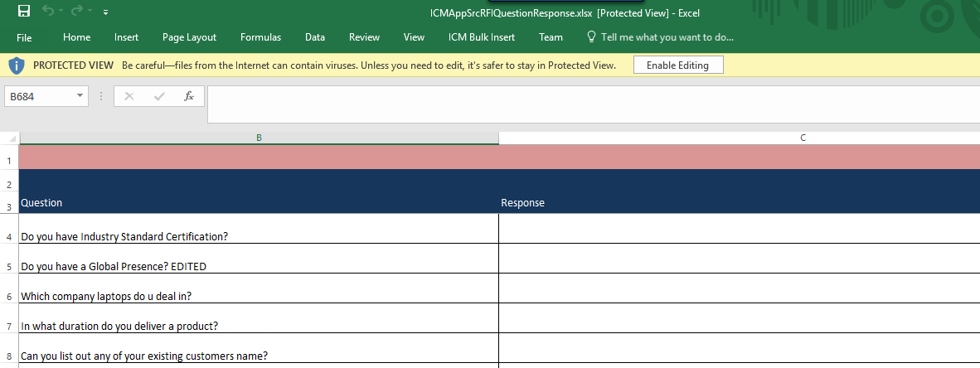Click the Redo arrow icon

(78, 12)
